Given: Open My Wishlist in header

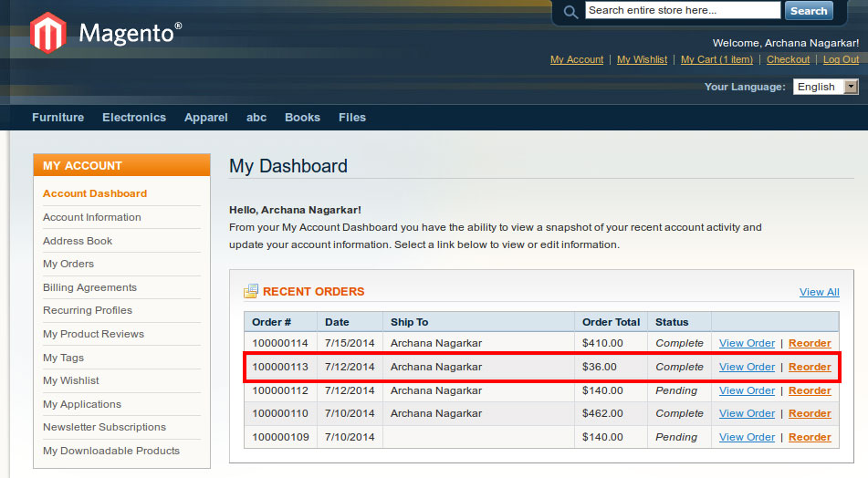Looking at the screenshot, I should click(642, 59).
